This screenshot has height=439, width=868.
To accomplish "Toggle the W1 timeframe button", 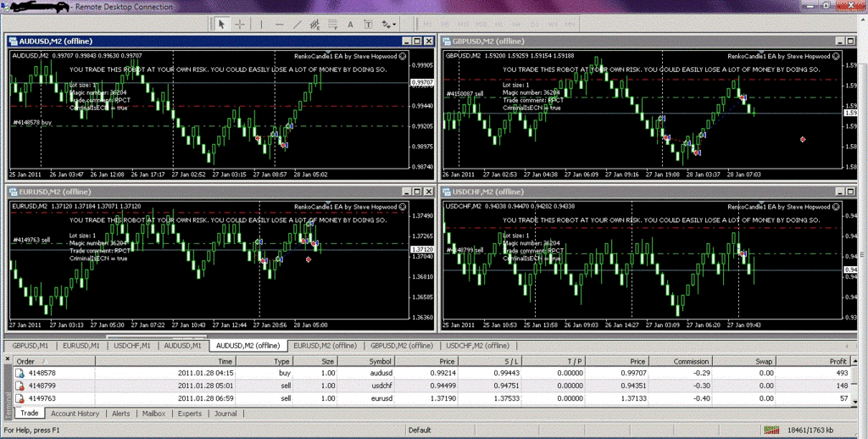I will pos(553,25).
